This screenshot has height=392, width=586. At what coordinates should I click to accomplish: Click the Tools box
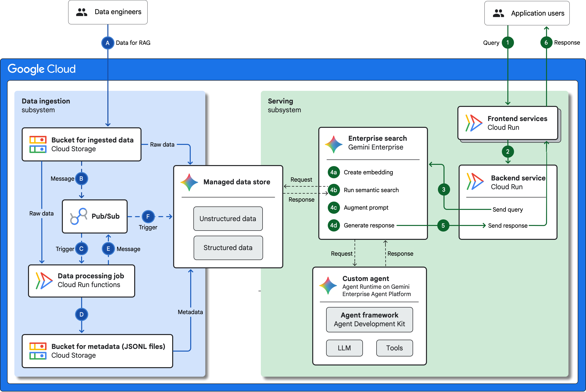pos(394,348)
